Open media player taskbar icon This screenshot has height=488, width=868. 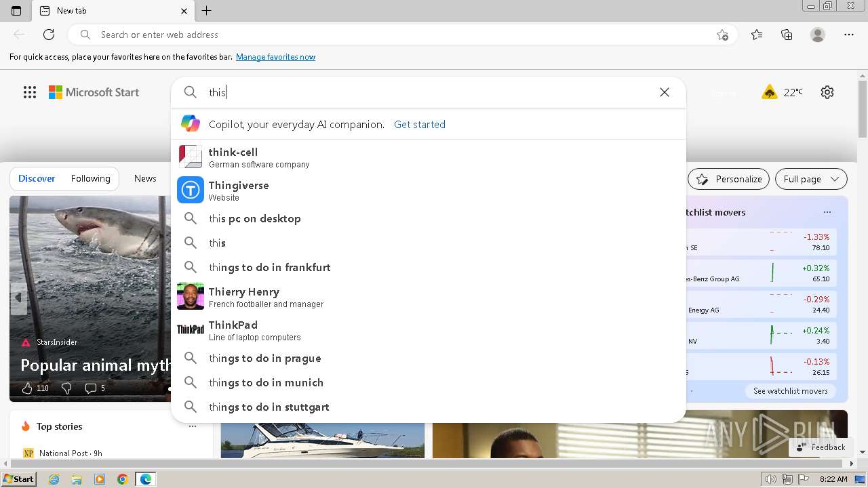100,479
